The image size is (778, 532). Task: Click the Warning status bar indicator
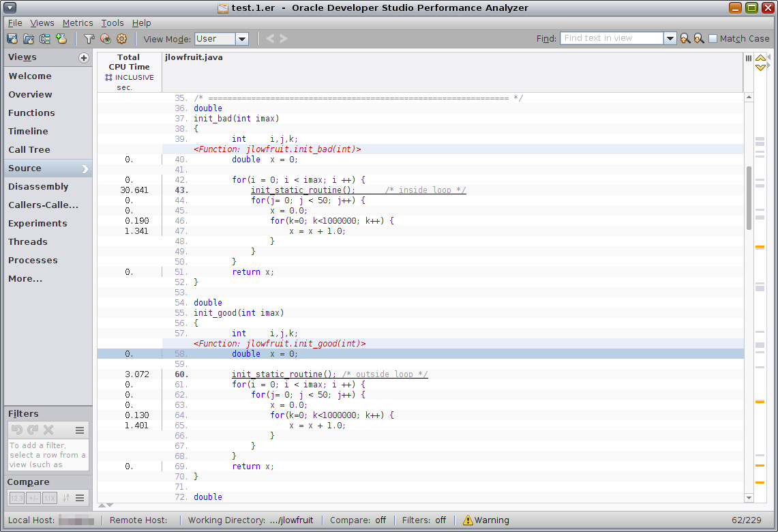click(x=485, y=520)
